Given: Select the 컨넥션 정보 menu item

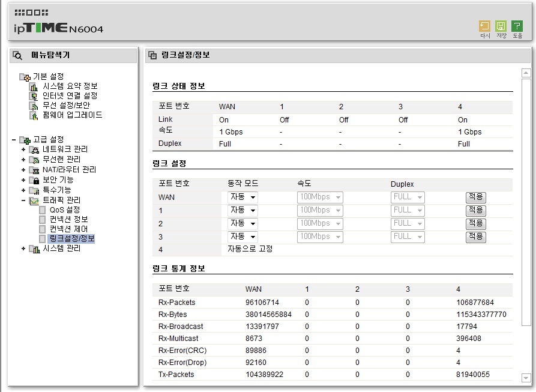Looking at the screenshot, I should pyautogui.click(x=68, y=219).
